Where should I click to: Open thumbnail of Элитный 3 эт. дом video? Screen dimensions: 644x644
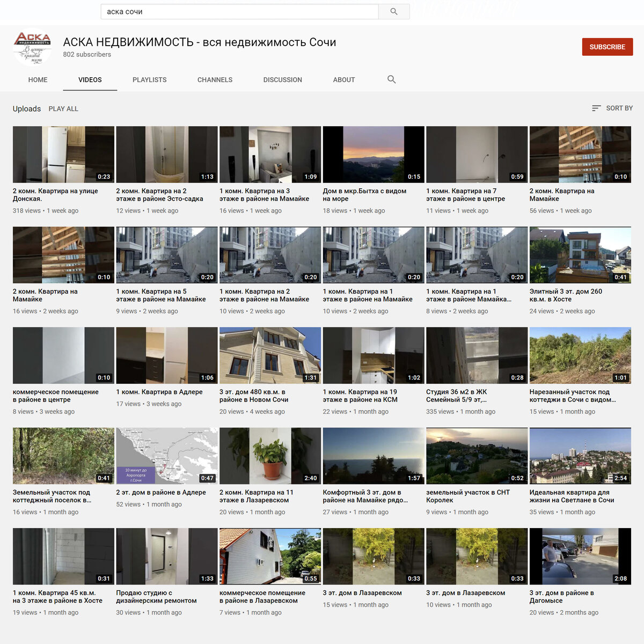click(x=580, y=255)
